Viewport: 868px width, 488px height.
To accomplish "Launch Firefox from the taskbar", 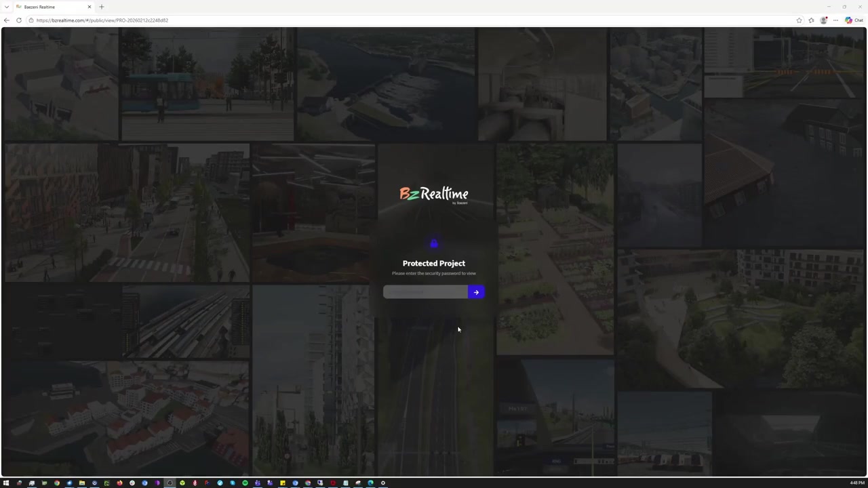I will tap(119, 483).
